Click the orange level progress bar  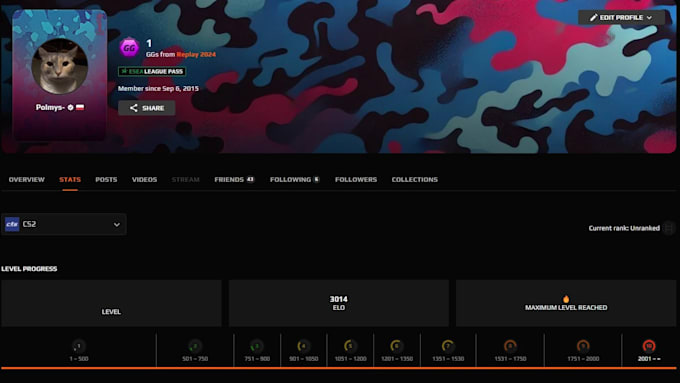pyautogui.click(x=339, y=369)
